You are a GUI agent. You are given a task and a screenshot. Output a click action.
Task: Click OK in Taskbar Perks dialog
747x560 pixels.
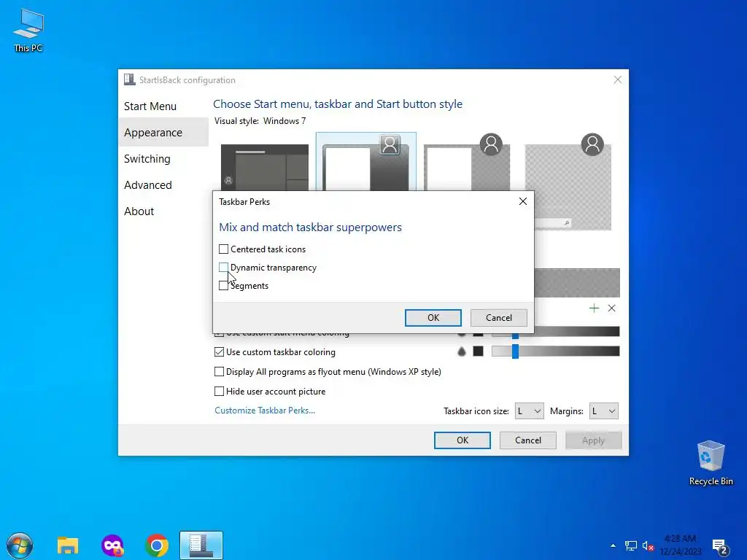pyautogui.click(x=433, y=318)
